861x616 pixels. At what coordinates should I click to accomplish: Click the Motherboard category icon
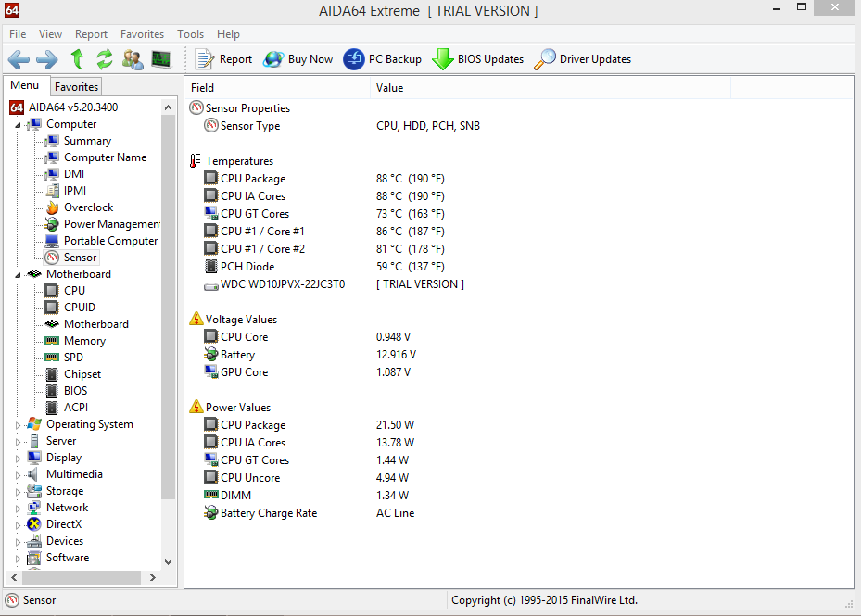(x=34, y=273)
